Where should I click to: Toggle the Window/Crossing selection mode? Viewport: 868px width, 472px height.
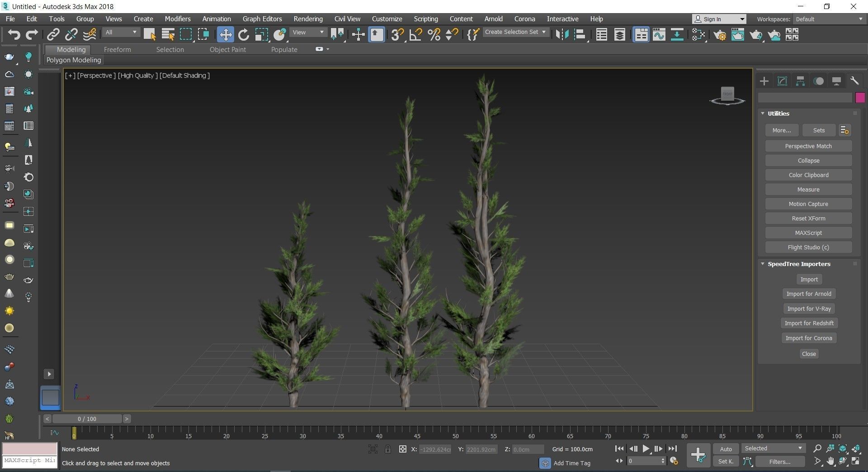coord(203,34)
